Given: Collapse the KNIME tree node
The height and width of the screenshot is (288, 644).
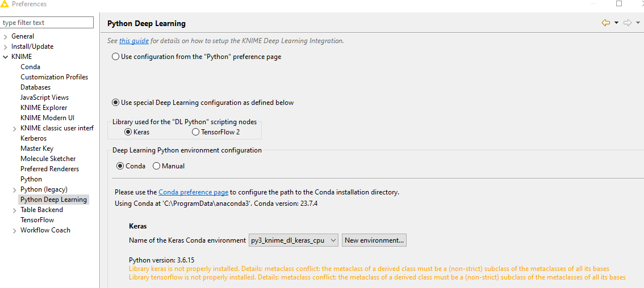Looking at the screenshot, I should 5,57.
